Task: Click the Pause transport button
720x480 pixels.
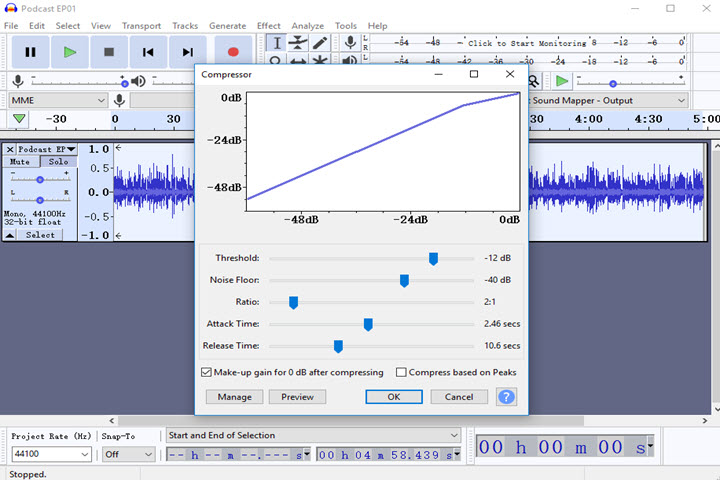Action: click(x=30, y=52)
